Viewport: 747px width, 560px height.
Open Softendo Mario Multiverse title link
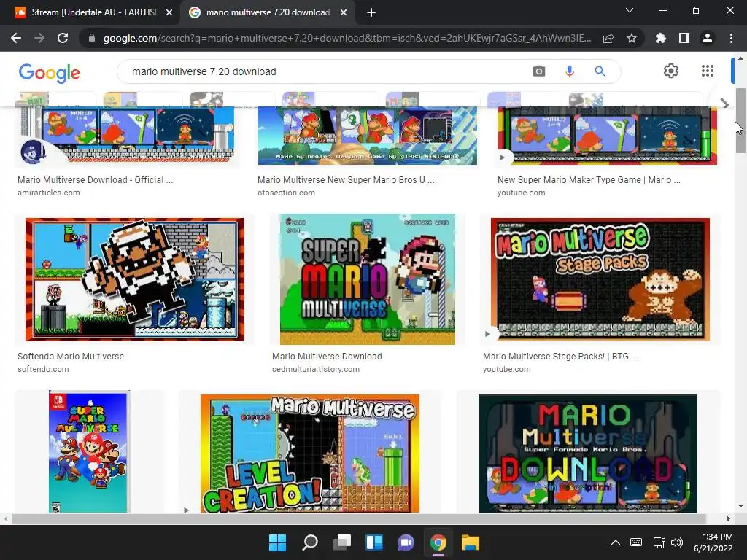point(71,356)
